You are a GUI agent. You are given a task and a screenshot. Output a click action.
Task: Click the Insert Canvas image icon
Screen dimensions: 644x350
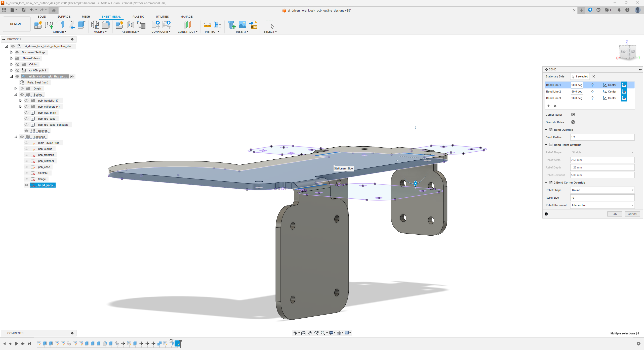pos(242,24)
